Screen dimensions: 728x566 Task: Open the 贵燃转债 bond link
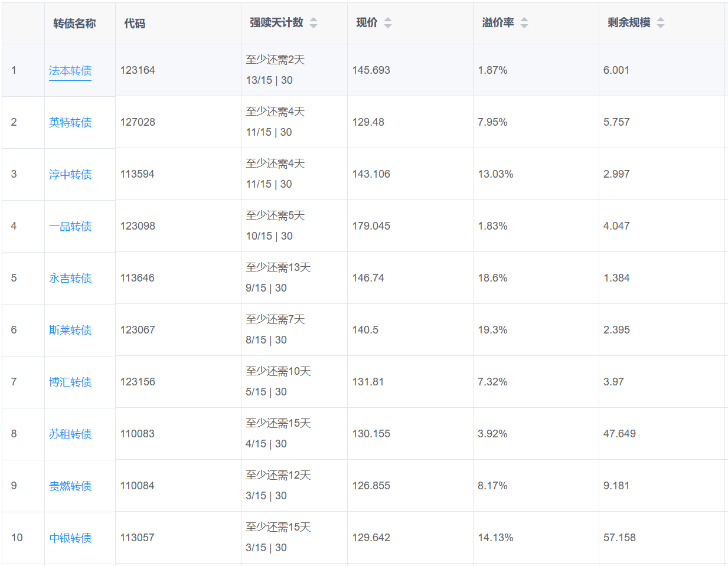pos(70,486)
